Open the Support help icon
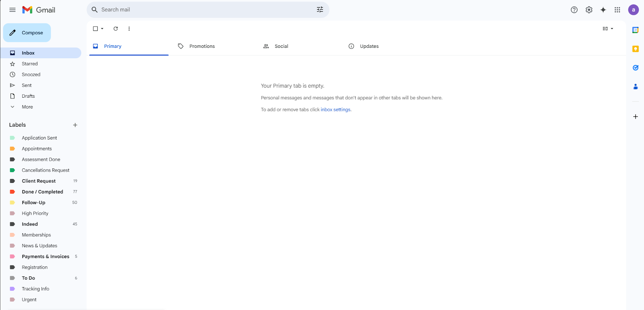Viewport: 644px width, 310px height. (x=574, y=10)
